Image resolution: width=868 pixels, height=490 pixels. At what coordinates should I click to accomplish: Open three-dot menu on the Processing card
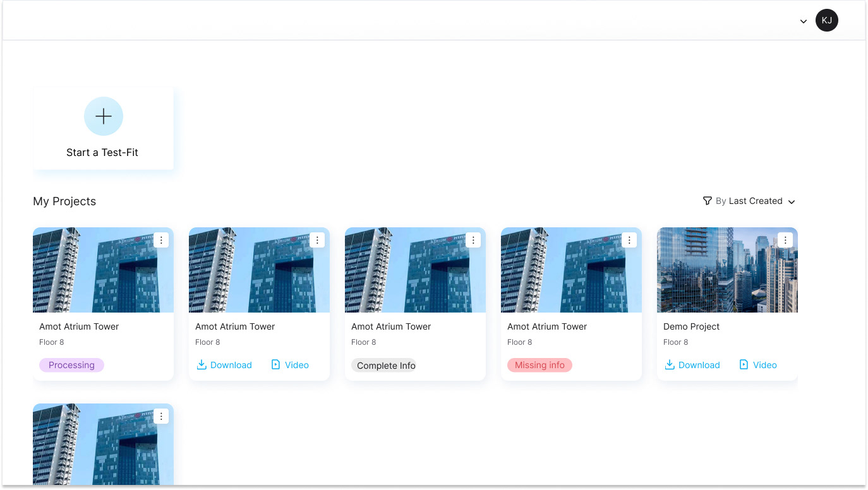pyautogui.click(x=161, y=240)
